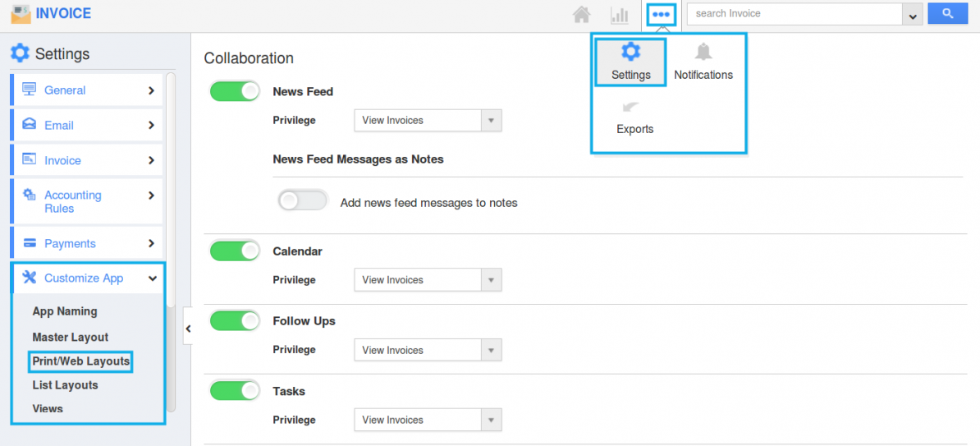
Task: Open Follow Ups privilege dropdown
Action: point(427,350)
